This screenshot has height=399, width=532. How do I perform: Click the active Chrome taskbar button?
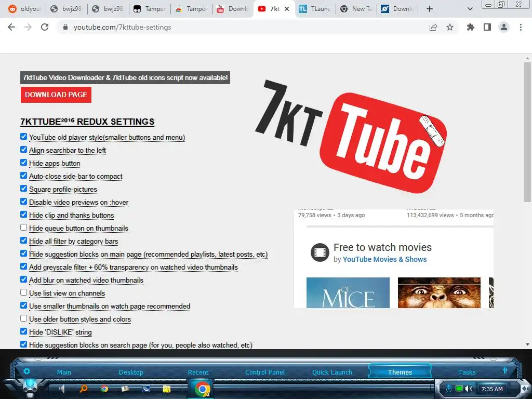click(202, 389)
